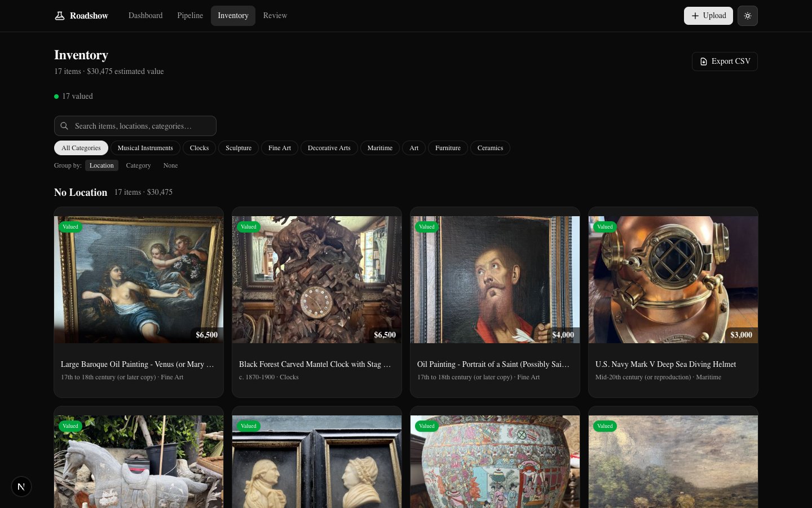This screenshot has height=508, width=812.
Task: Click the $4,000 price tag
Action: (x=563, y=335)
